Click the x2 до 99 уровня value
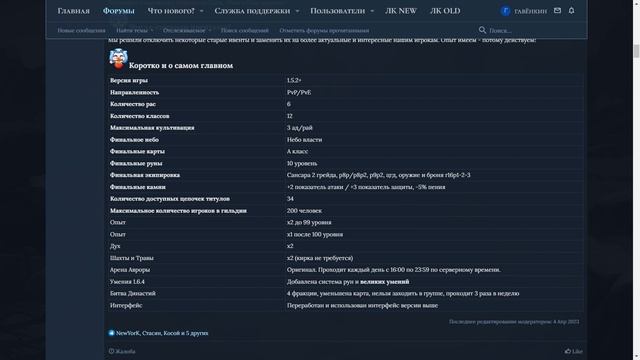The height and width of the screenshot is (360, 640). [309, 222]
